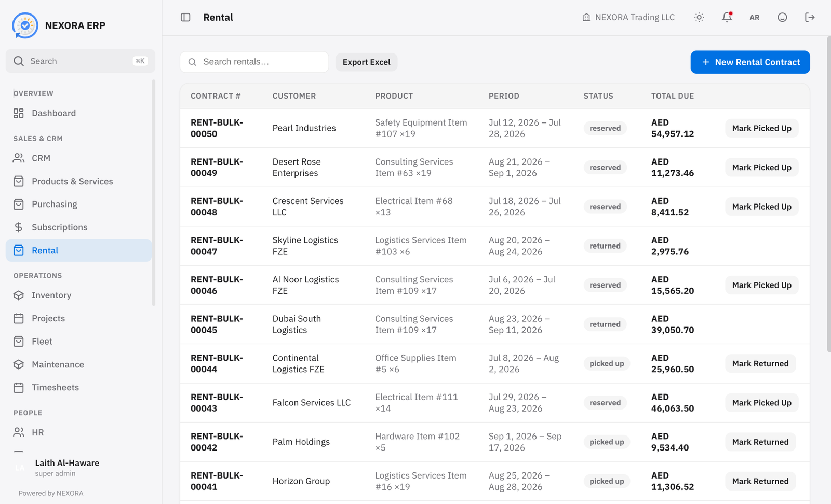Navigate to Purchasing

[79, 204]
